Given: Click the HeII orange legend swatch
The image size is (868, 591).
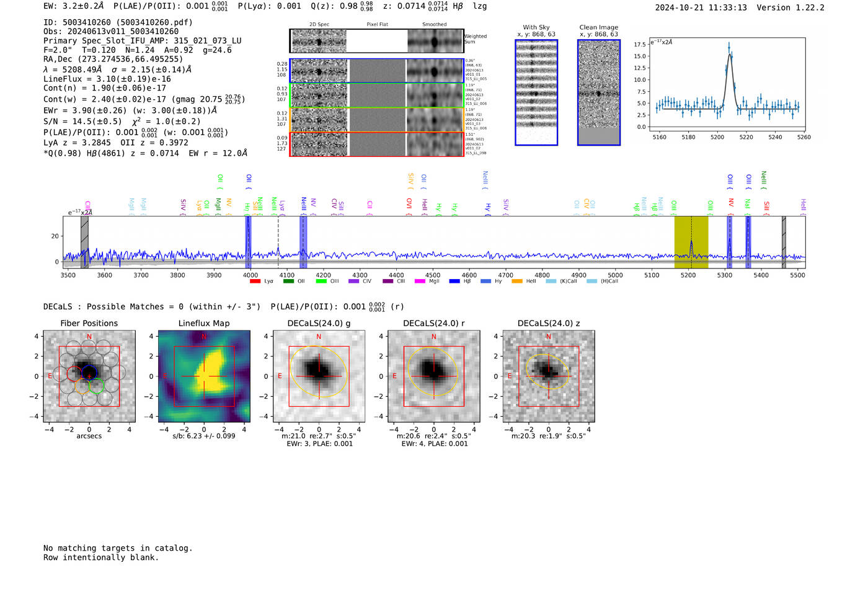Looking at the screenshot, I should 517,282.
